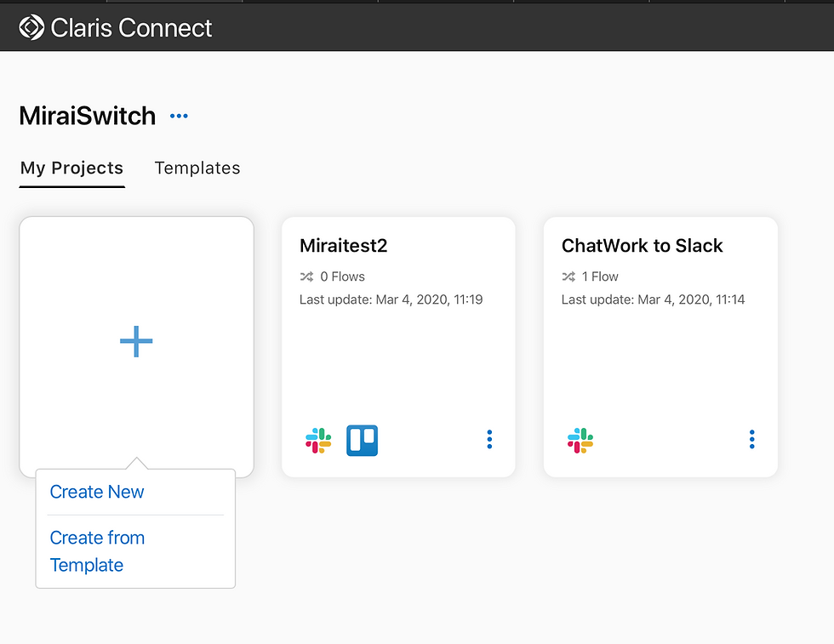Open the ChatWork to Slack vertical dots menu

click(751, 439)
